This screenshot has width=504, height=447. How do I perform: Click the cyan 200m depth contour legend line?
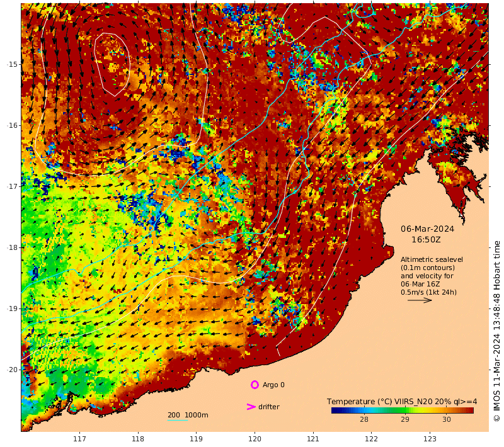click(178, 420)
